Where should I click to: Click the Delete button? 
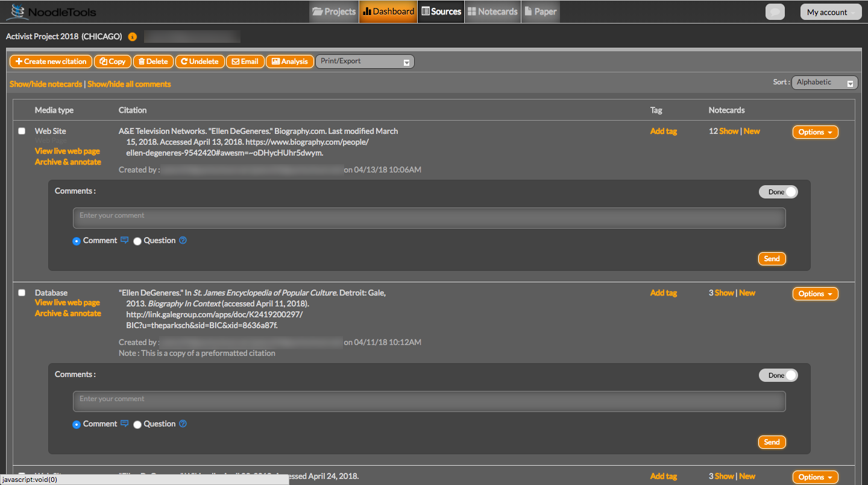tap(153, 62)
